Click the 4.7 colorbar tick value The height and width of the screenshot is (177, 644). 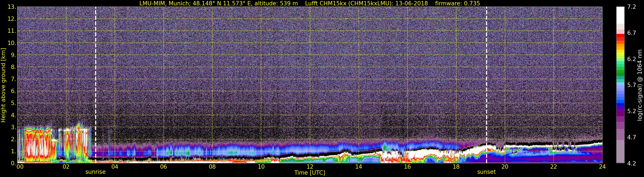(x=632, y=137)
